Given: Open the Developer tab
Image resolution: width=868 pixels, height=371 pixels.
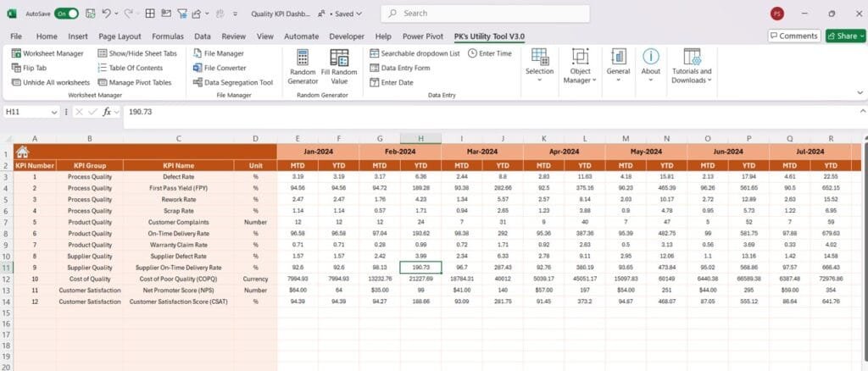Looking at the screenshot, I should 347,36.
